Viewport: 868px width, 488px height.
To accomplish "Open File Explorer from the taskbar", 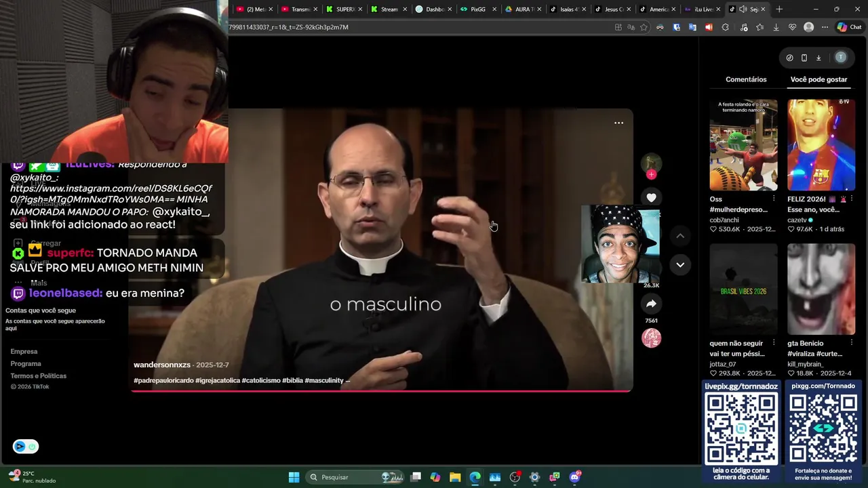I will [455, 477].
